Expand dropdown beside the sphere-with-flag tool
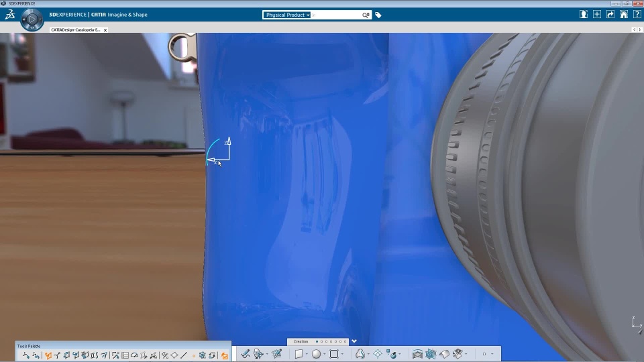This screenshot has width=644, height=362. click(x=400, y=354)
